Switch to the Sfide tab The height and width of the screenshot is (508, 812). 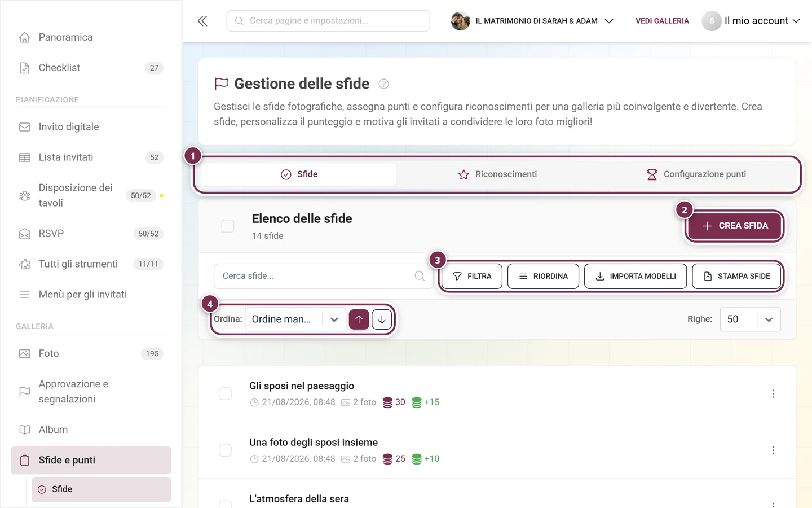pyautogui.click(x=299, y=174)
